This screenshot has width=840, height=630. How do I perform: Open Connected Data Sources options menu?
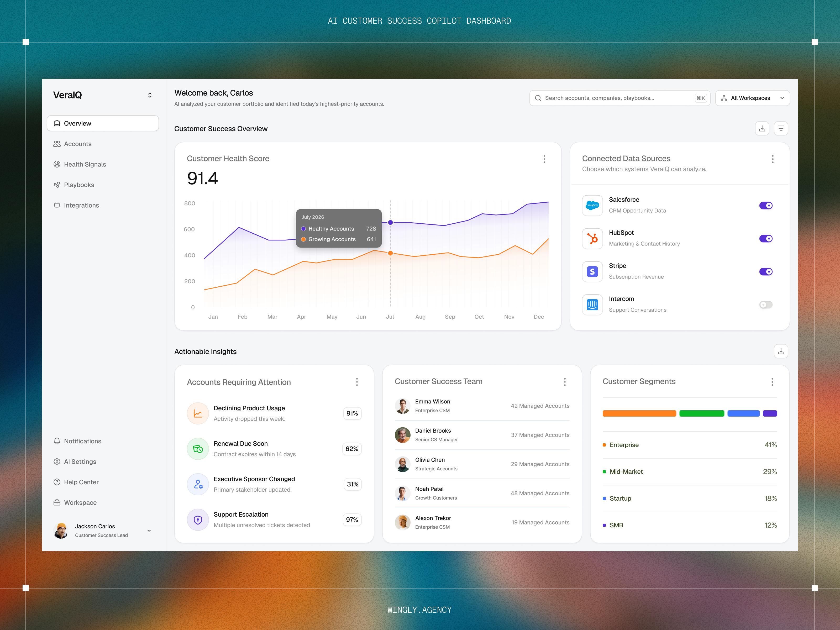[x=772, y=159]
